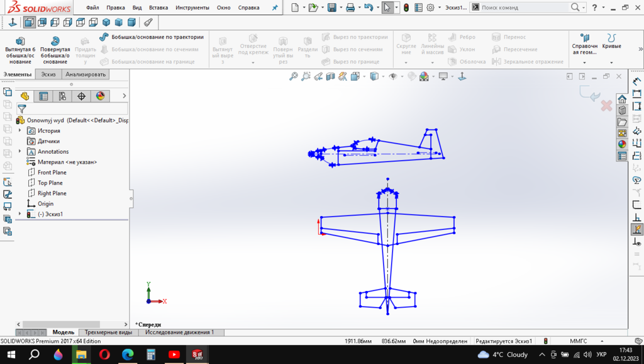The image size is (644, 364).
Task: Toggle the Select cursor tool
Action: pos(387,8)
